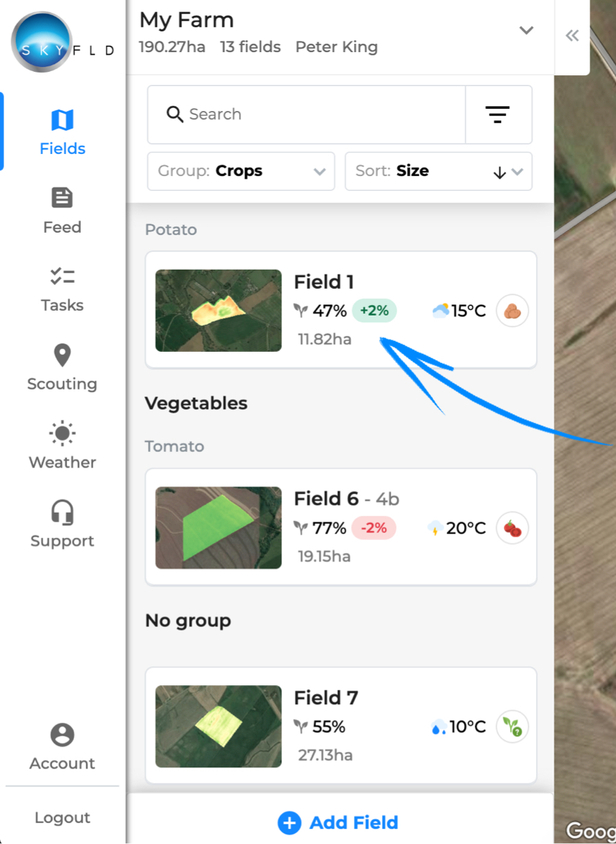Go to Tasks checklist

[62, 289]
